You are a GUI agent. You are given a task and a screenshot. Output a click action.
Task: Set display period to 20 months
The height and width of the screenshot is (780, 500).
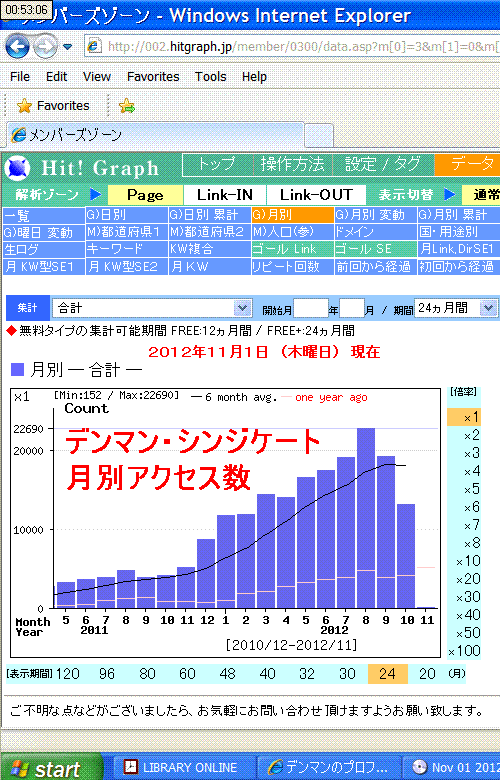click(x=427, y=674)
